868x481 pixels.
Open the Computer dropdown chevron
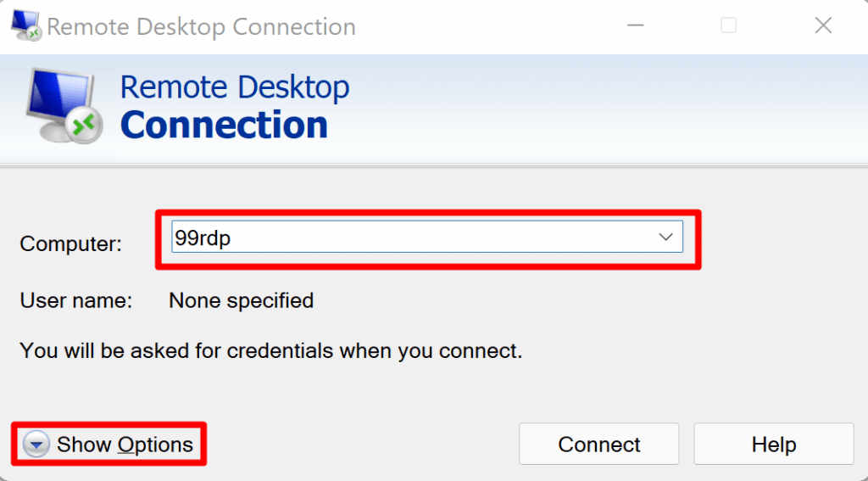point(665,238)
